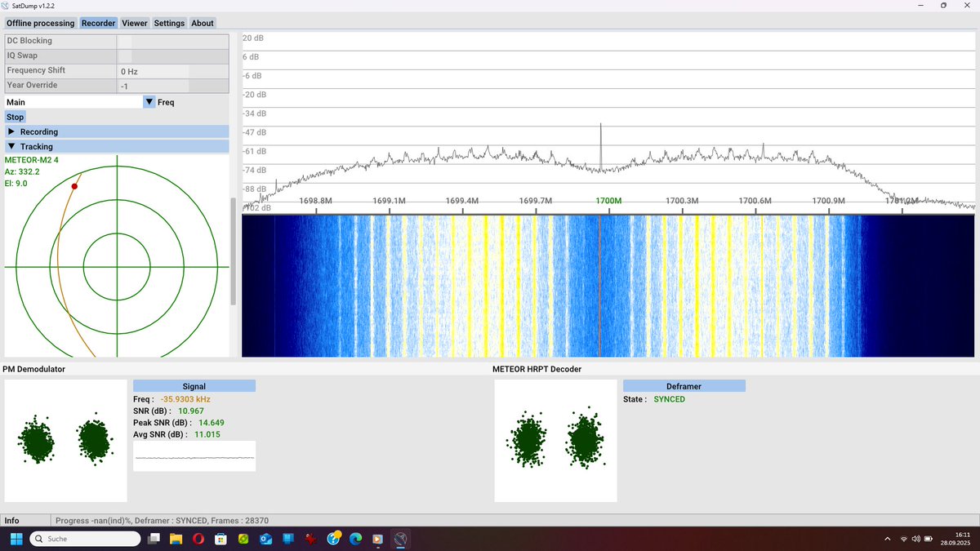This screenshot has width=980, height=551.
Task: Click the Year Override -1 field
Action: [x=154, y=86]
